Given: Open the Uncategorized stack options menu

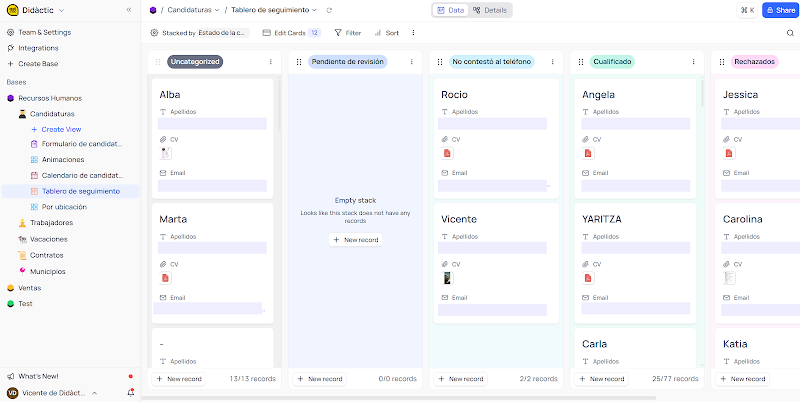Looking at the screenshot, I should (271, 62).
